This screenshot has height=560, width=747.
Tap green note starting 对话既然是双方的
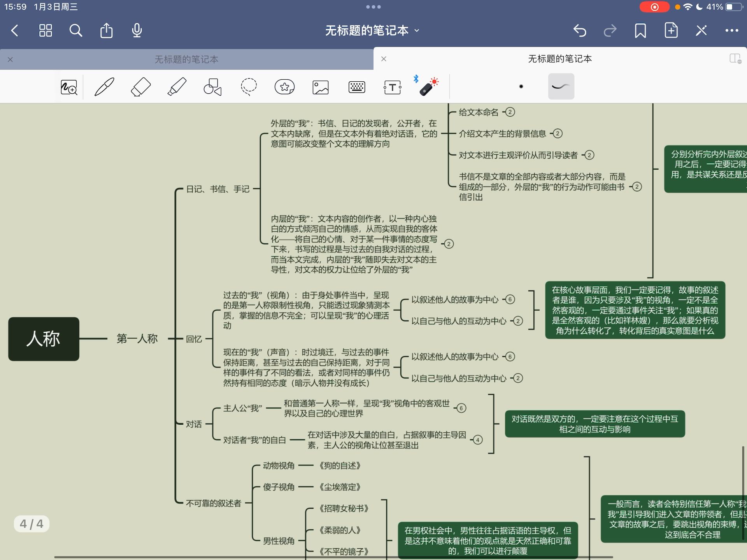(595, 424)
